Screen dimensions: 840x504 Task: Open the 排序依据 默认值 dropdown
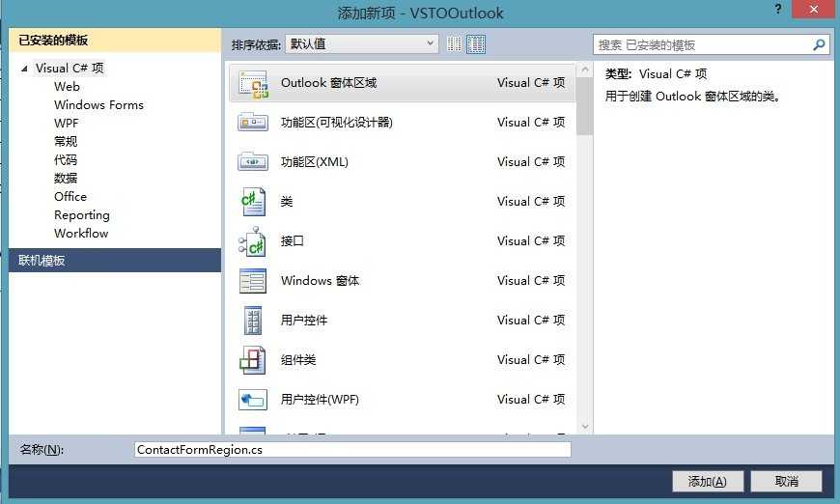[x=362, y=44]
